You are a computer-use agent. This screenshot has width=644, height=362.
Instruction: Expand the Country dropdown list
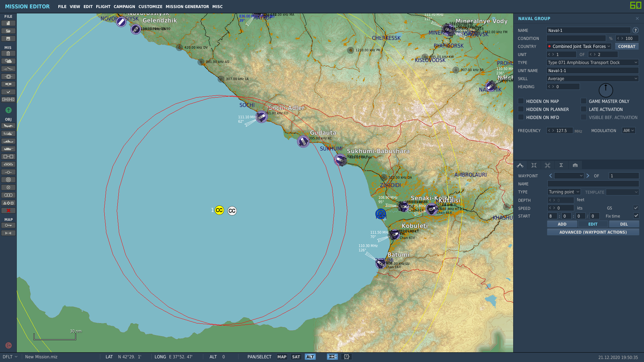click(x=579, y=46)
